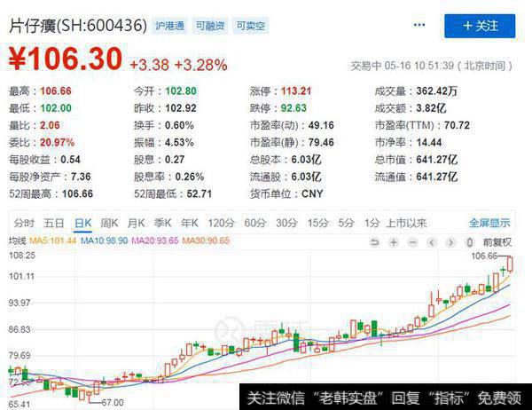Click the MA10:98.90 moving average label
The image size is (532, 410).
(104, 240)
